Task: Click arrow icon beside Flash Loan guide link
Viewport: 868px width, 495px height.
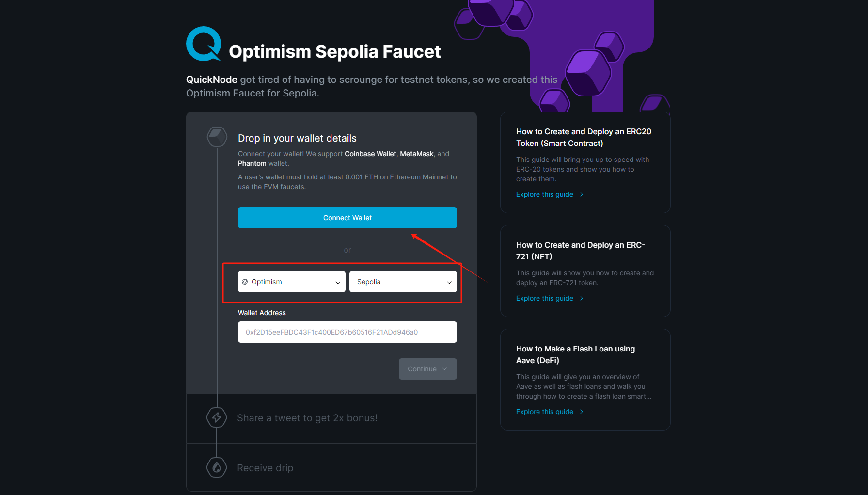Action: (x=582, y=412)
